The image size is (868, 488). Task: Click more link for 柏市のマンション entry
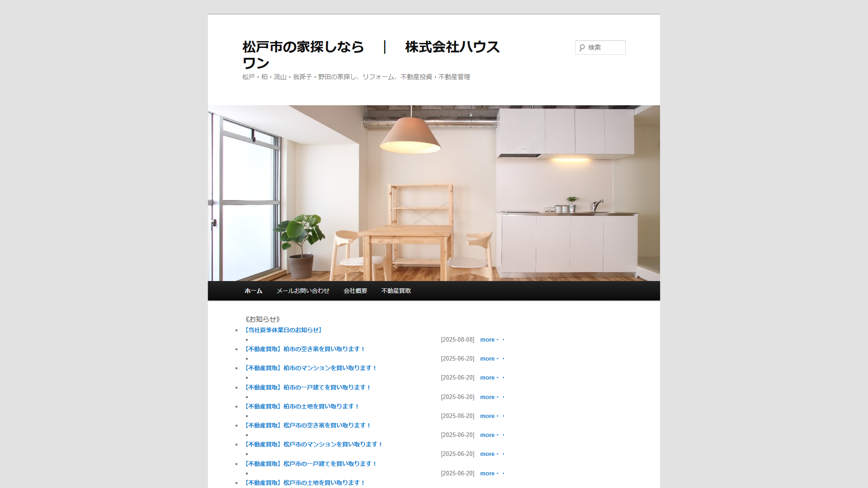point(492,378)
